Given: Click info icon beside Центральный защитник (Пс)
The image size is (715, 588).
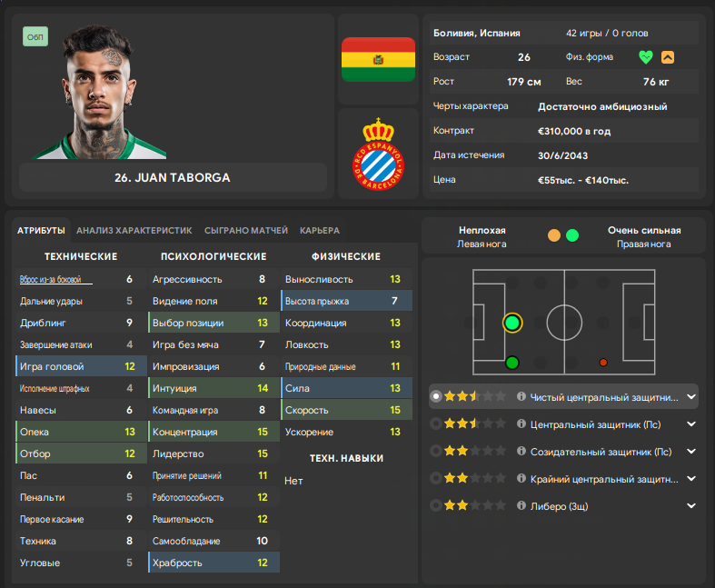Looking at the screenshot, I should coord(521,424).
